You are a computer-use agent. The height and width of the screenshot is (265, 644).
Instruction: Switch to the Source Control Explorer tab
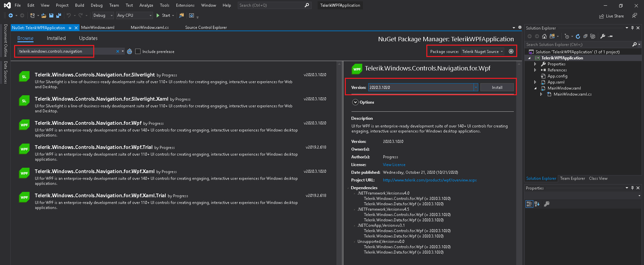(x=206, y=28)
